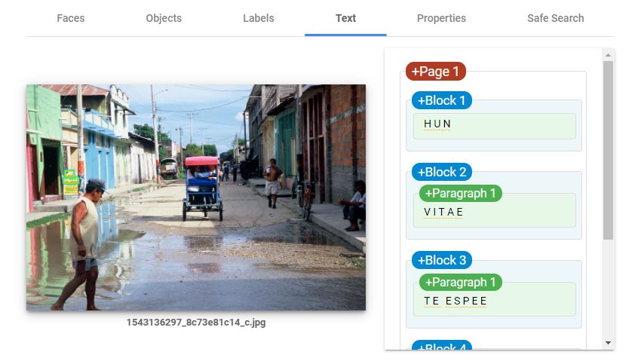Open the Safe Search tab
635x364 pixels.
(x=555, y=18)
